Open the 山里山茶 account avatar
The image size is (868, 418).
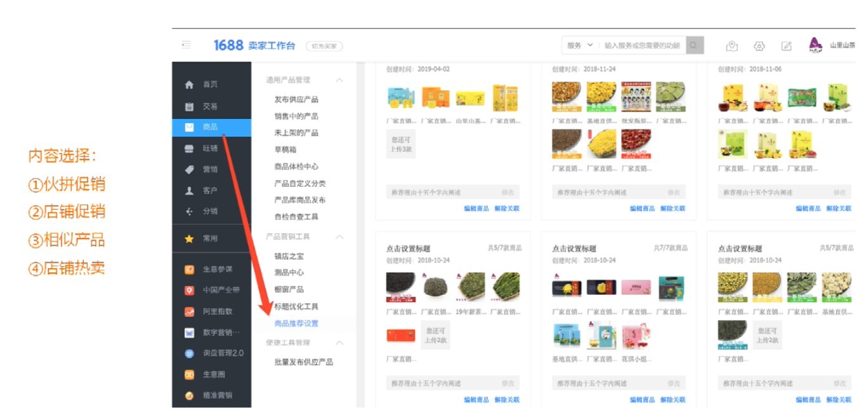pos(815,45)
